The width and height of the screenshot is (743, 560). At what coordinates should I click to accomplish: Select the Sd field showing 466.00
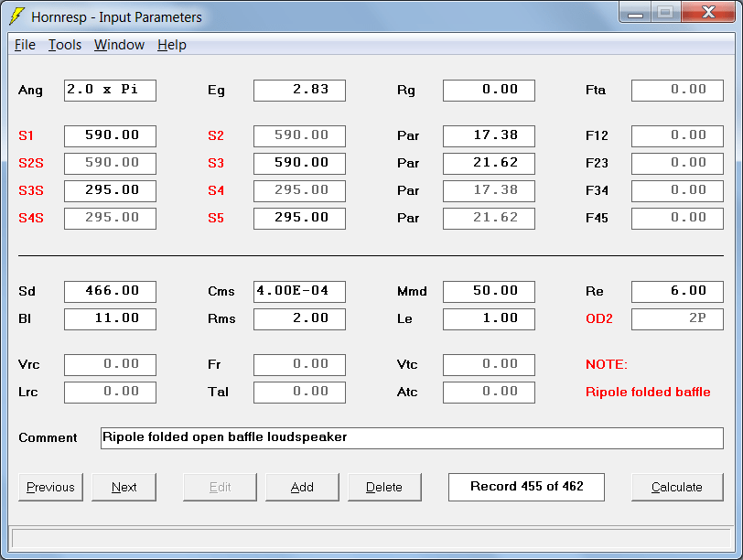[110, 292]
